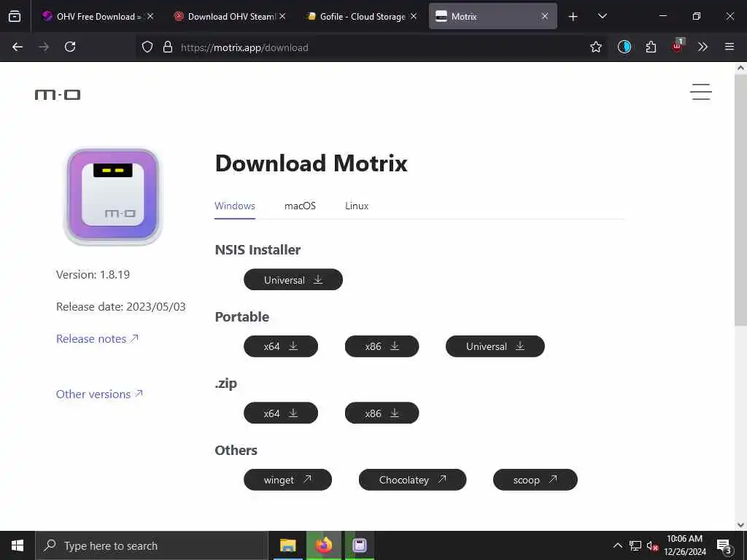Select the Windows platform tab
Image resolution: width=747 pixels, height=560 pixels.
pyautogui.click(x=234, y=206)
